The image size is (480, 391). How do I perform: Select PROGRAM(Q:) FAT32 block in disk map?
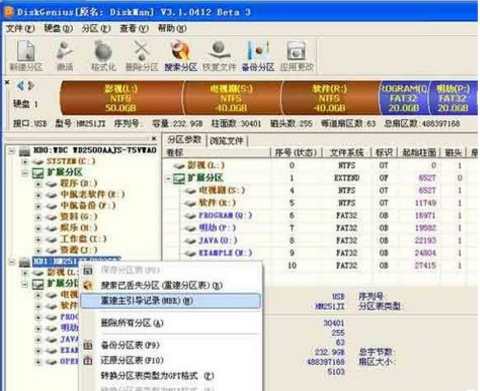(404, 98)
